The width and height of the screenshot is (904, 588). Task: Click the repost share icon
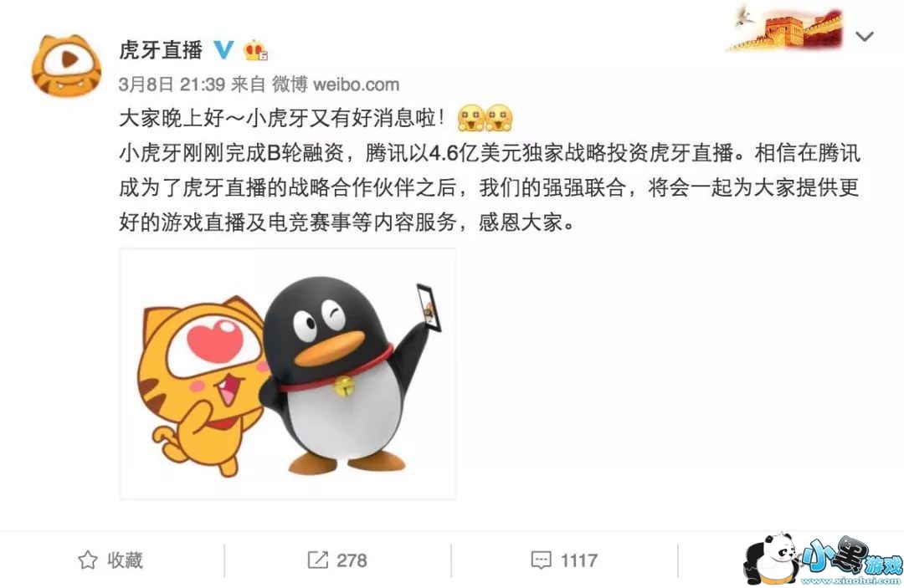pos(318,560)
